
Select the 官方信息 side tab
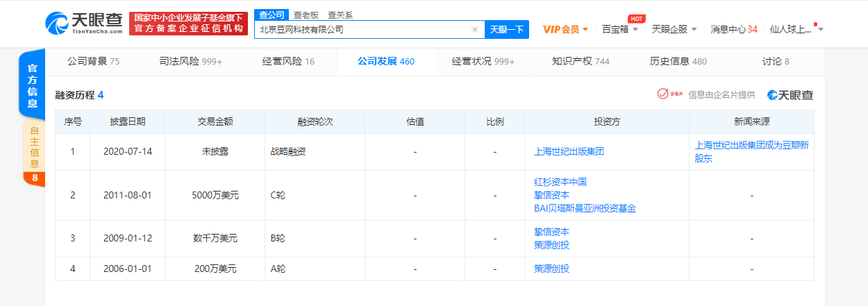click(32, 85)
